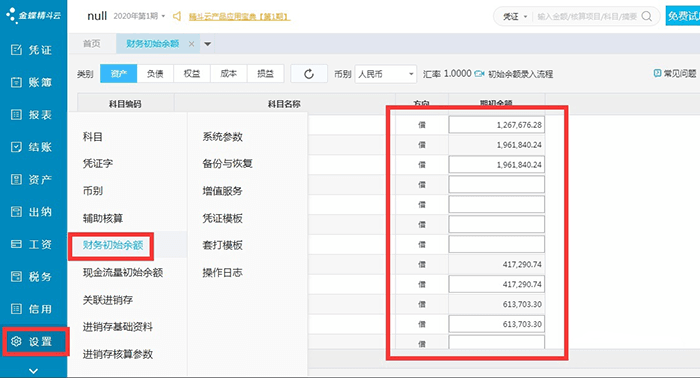
Task: Choose 增值服务 in the settings menu
Action: click(222, 191)
